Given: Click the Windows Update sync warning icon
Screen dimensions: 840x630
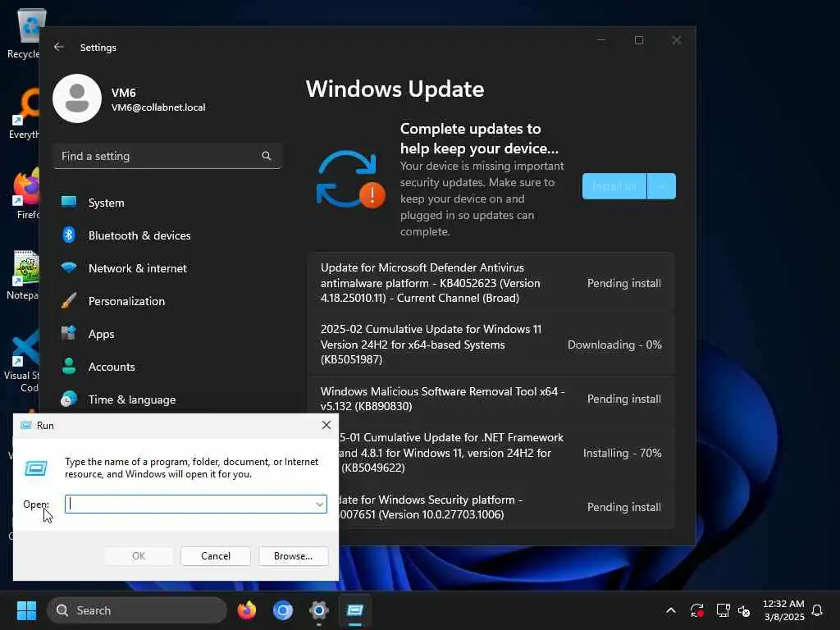Looking at the screenshot, I should pyautogui.click(x=350, y=179).
